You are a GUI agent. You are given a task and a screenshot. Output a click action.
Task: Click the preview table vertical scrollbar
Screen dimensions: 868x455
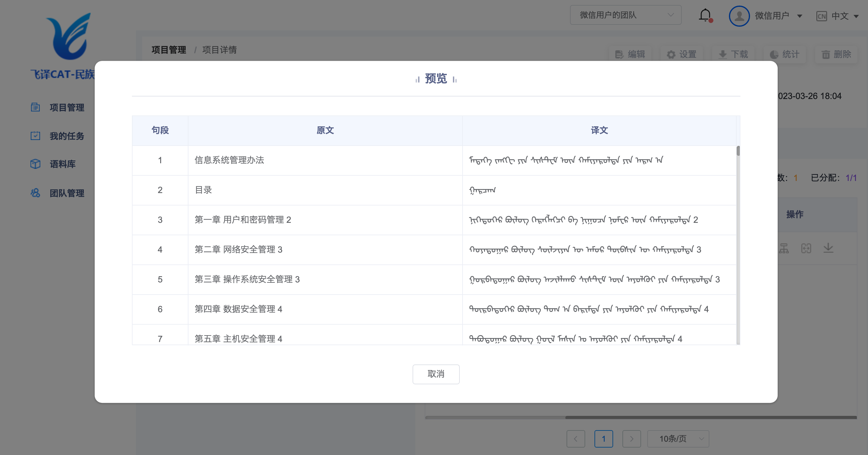pyautogui.click(x=738, y=151)
